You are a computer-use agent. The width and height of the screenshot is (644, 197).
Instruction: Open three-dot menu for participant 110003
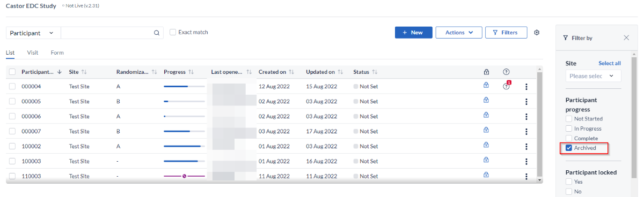click(x=526, y=176)
